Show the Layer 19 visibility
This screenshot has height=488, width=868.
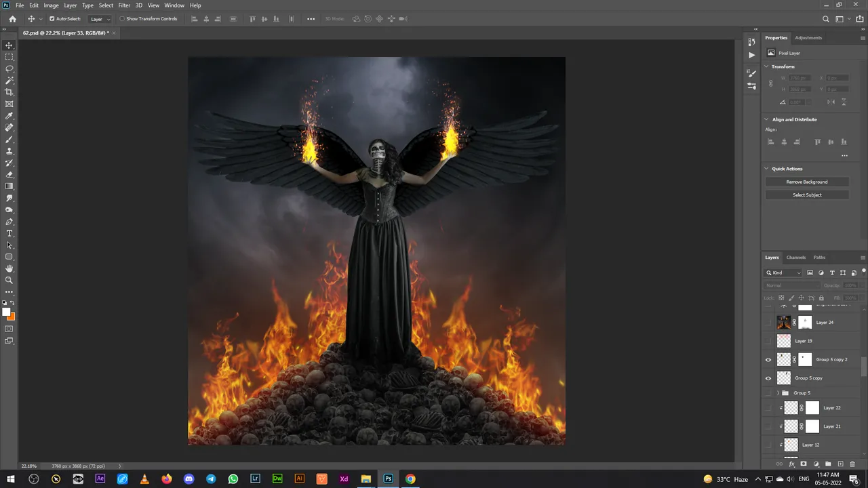click(x=768, y=341)
